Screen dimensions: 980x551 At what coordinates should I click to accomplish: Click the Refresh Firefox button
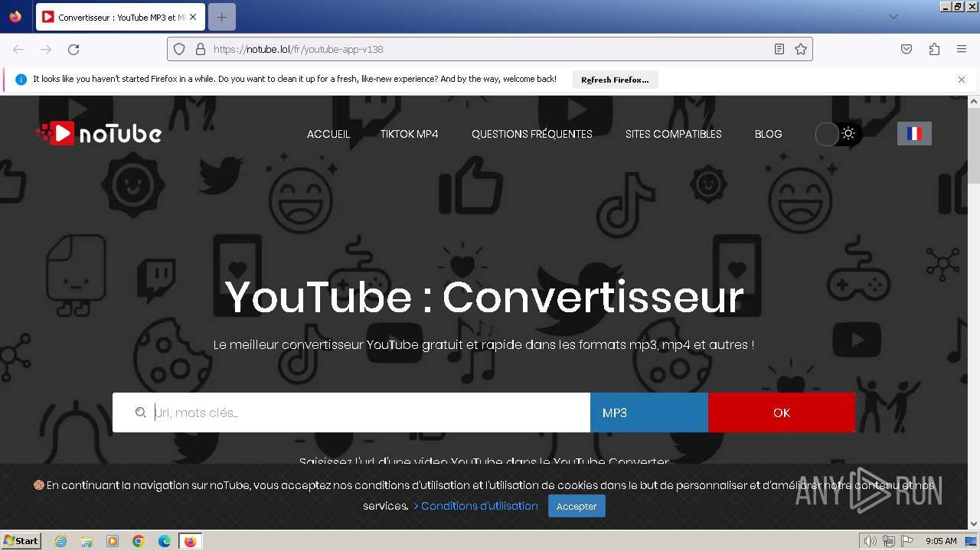click(x=615, y=80)
